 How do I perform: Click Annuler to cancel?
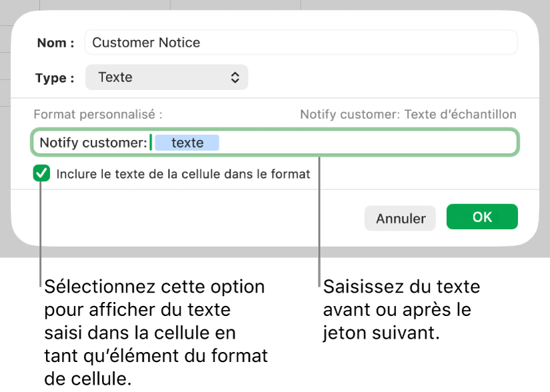tap(399, 218)
